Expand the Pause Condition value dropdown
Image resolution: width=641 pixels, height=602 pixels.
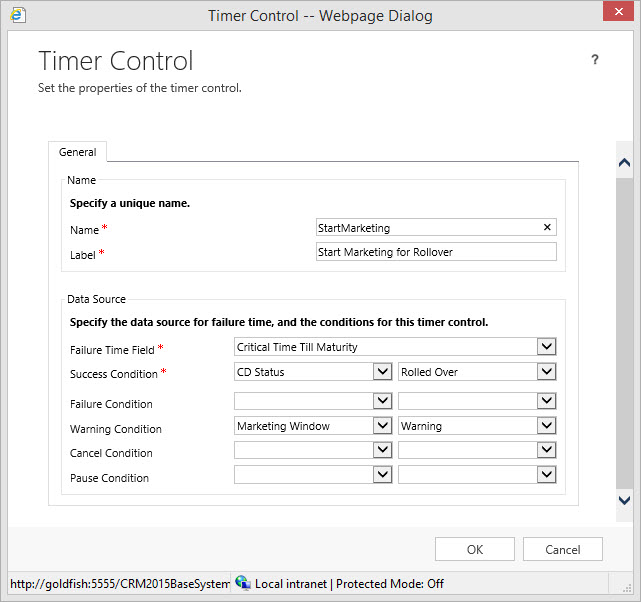click(x=546, y=475)
